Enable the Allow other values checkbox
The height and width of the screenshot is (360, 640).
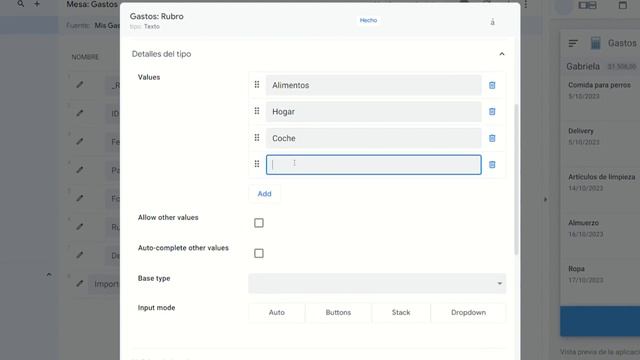click(259, 223)
